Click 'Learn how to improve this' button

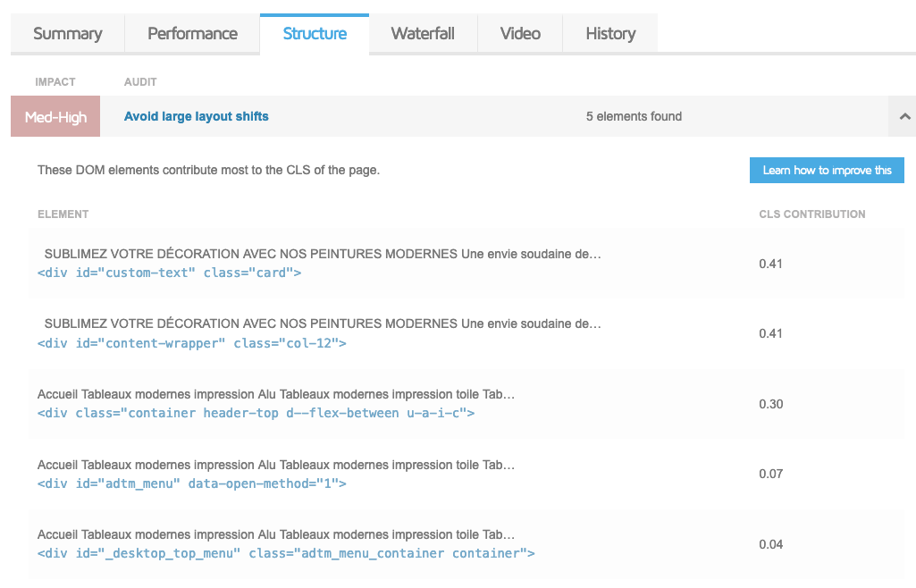click(827, 170)
